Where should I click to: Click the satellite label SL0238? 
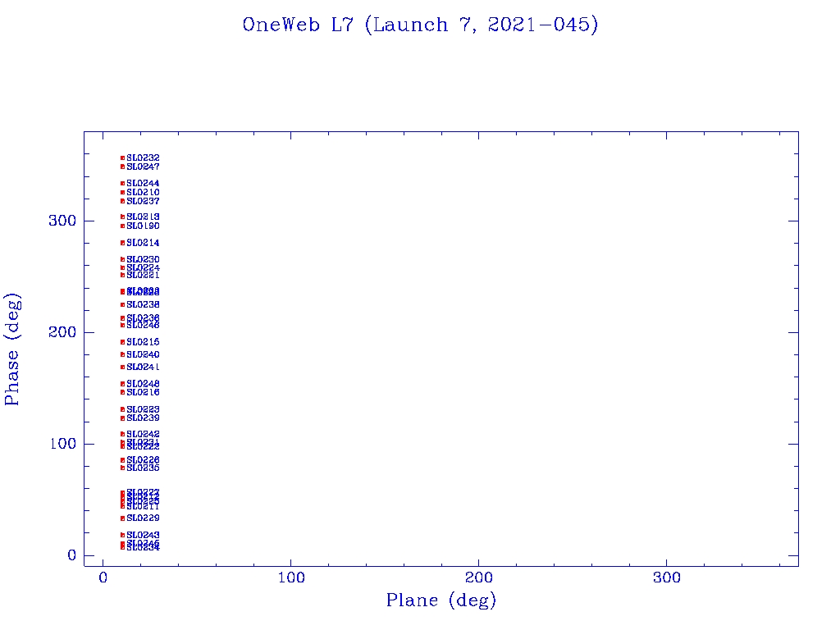pos(143,305)
